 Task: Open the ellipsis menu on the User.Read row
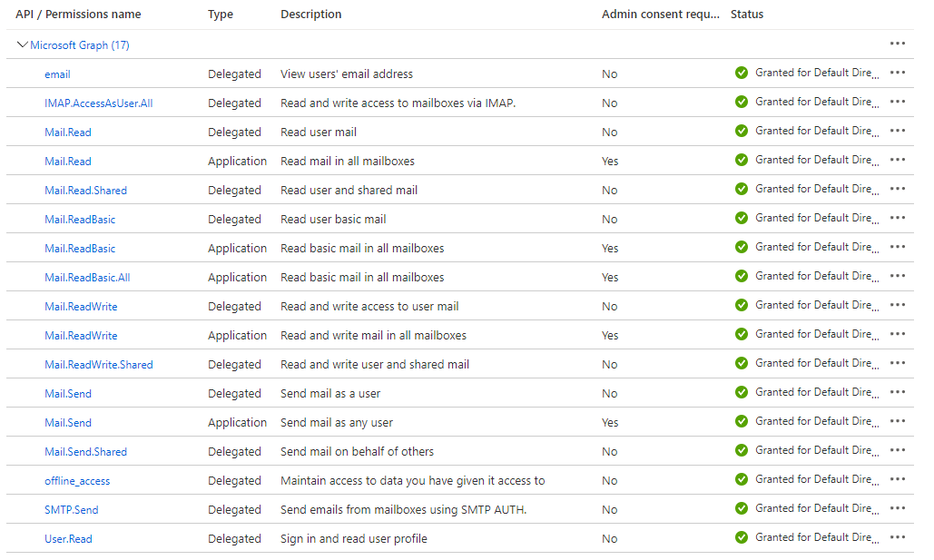click(x=897, y=537)
